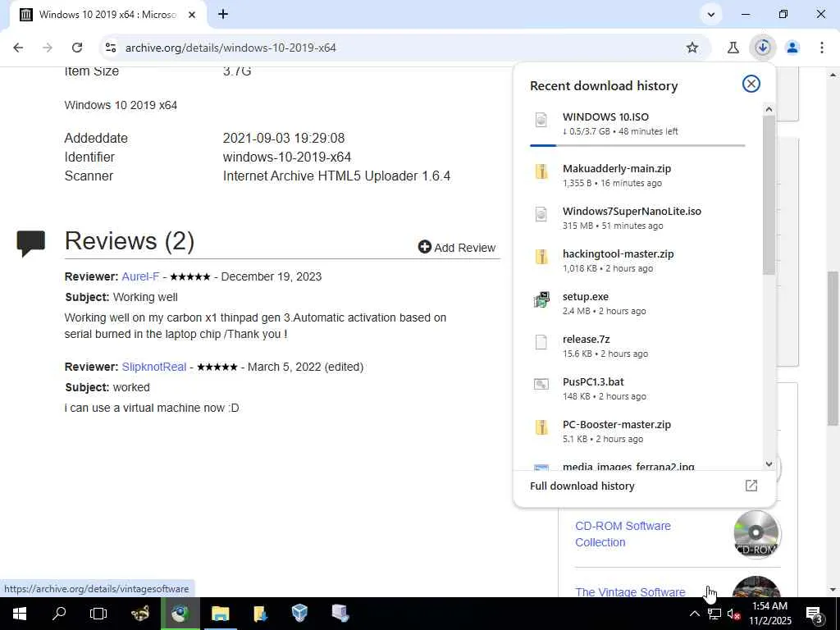Open Task View on taskbar
The height and width of the screenshot is (630, 840).
point(98,614)
